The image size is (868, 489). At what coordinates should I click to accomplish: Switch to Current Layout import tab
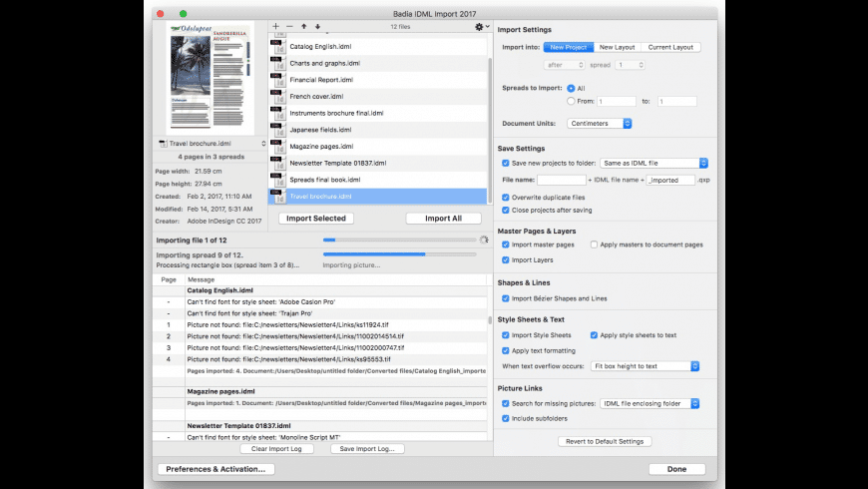tap(670, 47)
